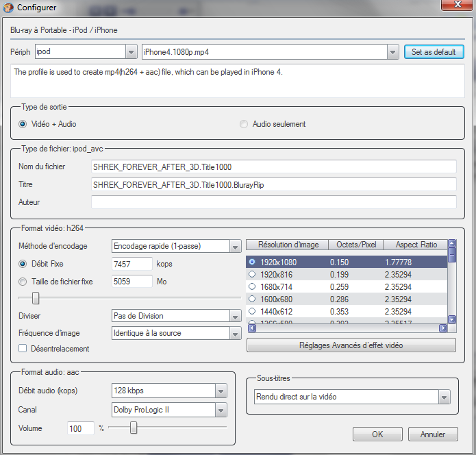The width and height of the screenshot is (476, 455).
Task: Click the Volume slider handle
Action: tap(134, 428)
